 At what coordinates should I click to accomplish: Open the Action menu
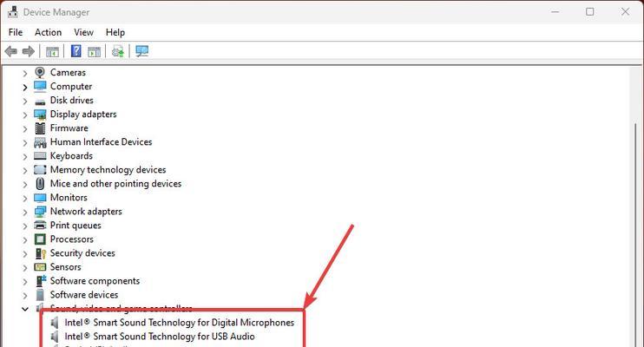tap(48, 32)
